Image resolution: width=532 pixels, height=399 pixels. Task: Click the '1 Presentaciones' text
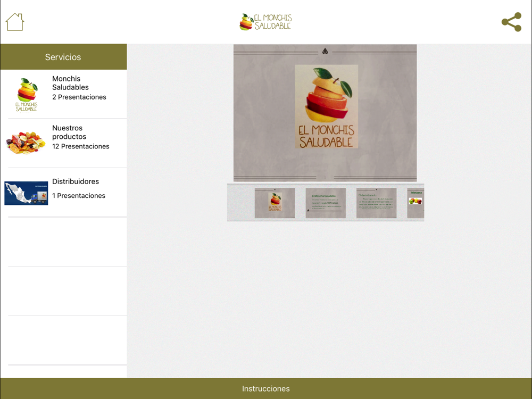(79, 195)
